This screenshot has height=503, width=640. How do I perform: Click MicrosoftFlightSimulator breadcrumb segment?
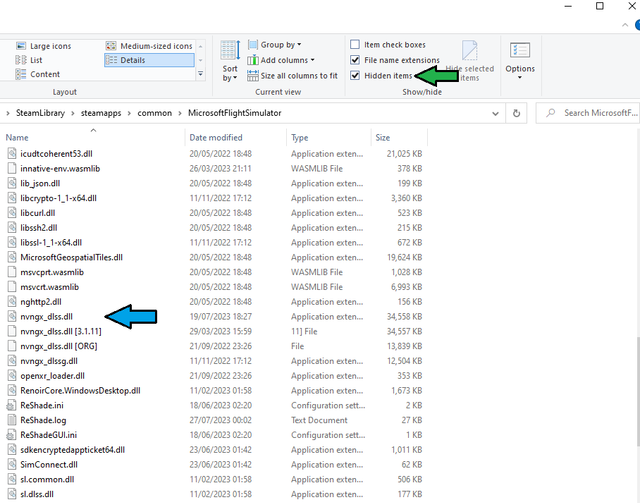point(235,113)
